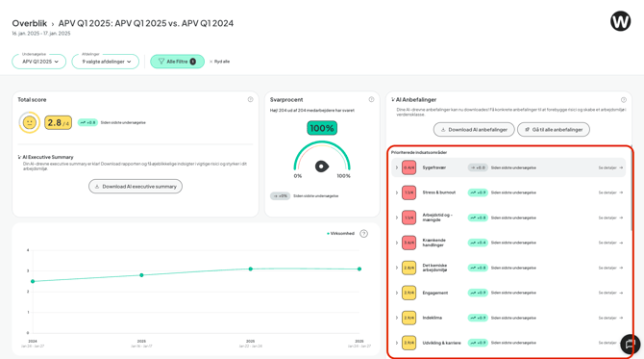This screenshot has height=359, width=644.
Task: Click the green trend badge on Arbejdstid og -mængde row
Action: point(478,218)
